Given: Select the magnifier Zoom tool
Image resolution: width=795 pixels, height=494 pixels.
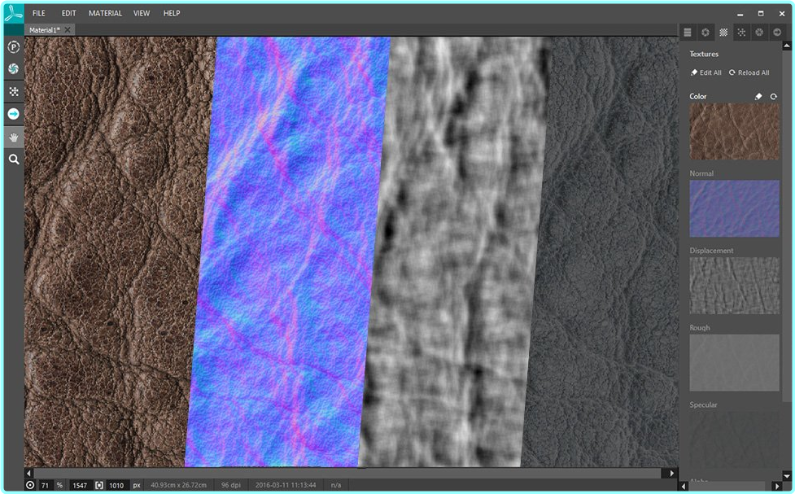Looking at the screenshot, I should tap(14, 159).
